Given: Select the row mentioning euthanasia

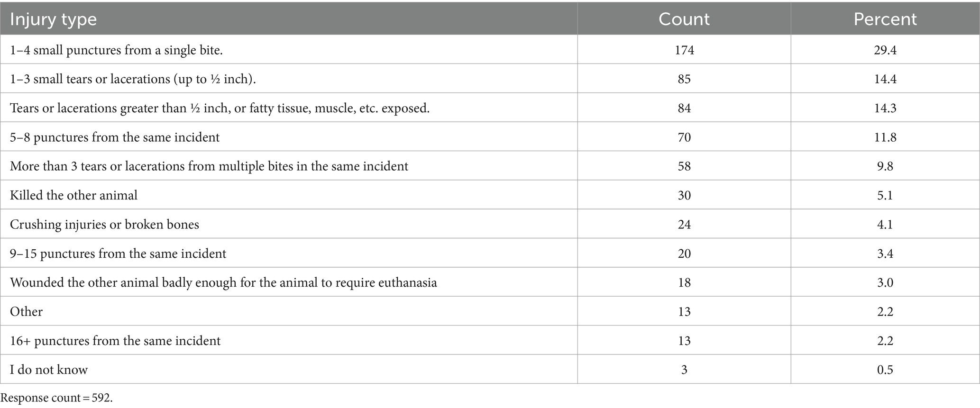Looking at the screenshot, I should click(x=223, y=282).
